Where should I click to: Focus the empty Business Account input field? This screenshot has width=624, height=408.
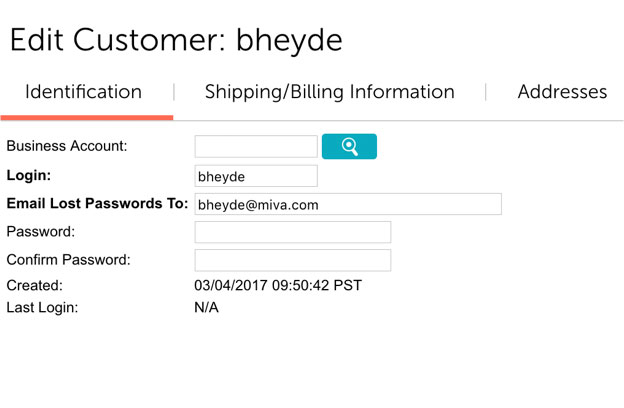[x=256, y=146]
